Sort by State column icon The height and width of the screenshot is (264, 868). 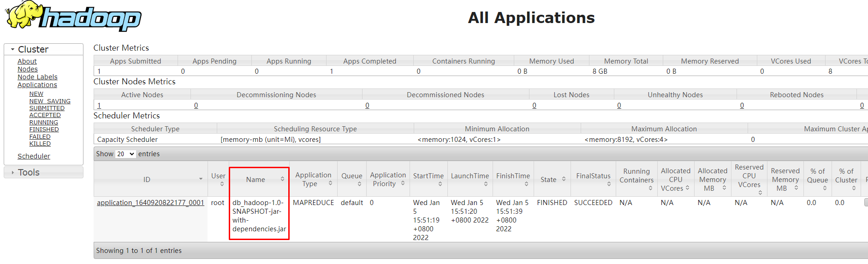coord(564,179)
